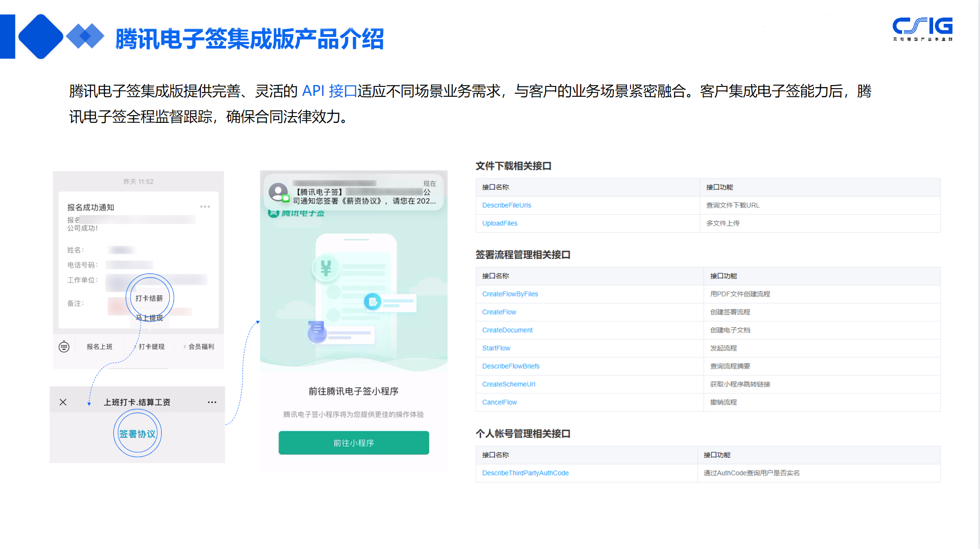980x549 pixels.
Task: Open the 腾讯电子签 notification banner
Action: click(354, 192)
